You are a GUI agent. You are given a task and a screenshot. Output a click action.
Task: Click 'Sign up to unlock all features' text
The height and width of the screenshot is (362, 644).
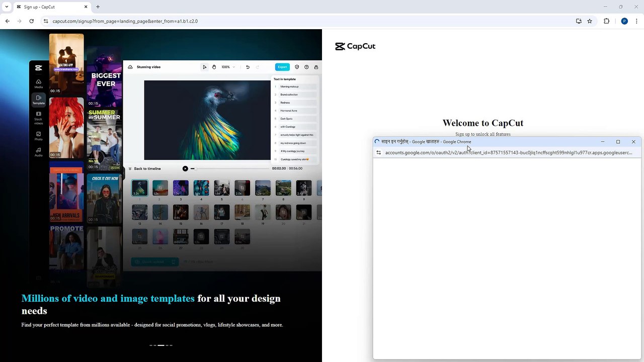click(483, 134)
